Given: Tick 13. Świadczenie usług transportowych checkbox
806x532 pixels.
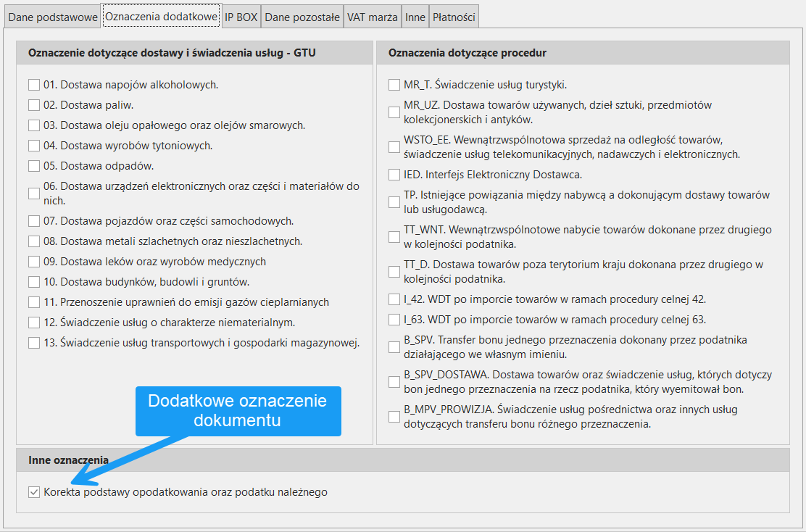Looking at the screenshot, I should pos(34,343).
